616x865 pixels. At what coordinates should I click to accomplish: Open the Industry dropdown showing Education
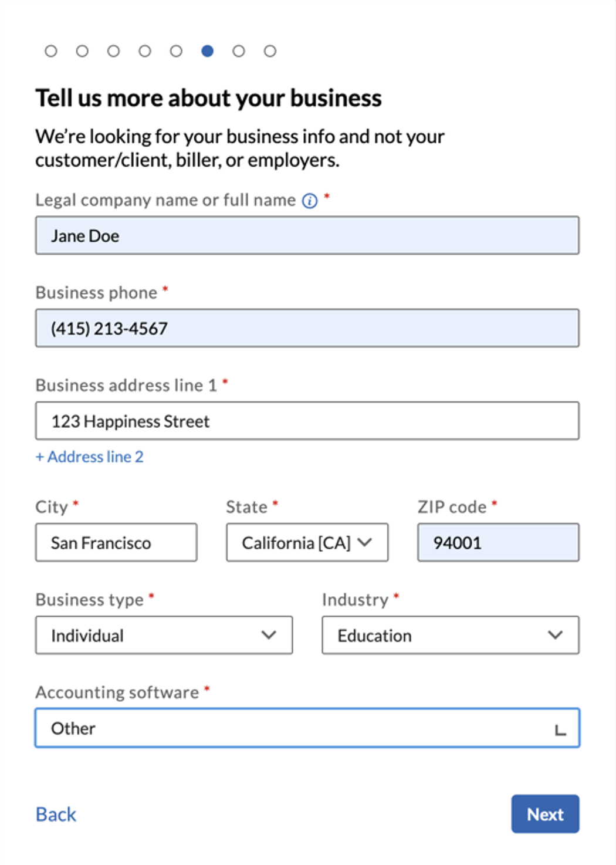point(450,635)
